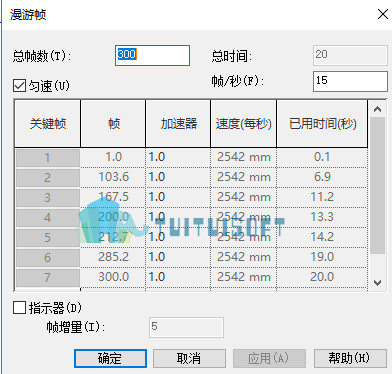Viewport: 392px width, 374px height.
Task: Click the 帮助(H) button
Action: coord(350,359)
